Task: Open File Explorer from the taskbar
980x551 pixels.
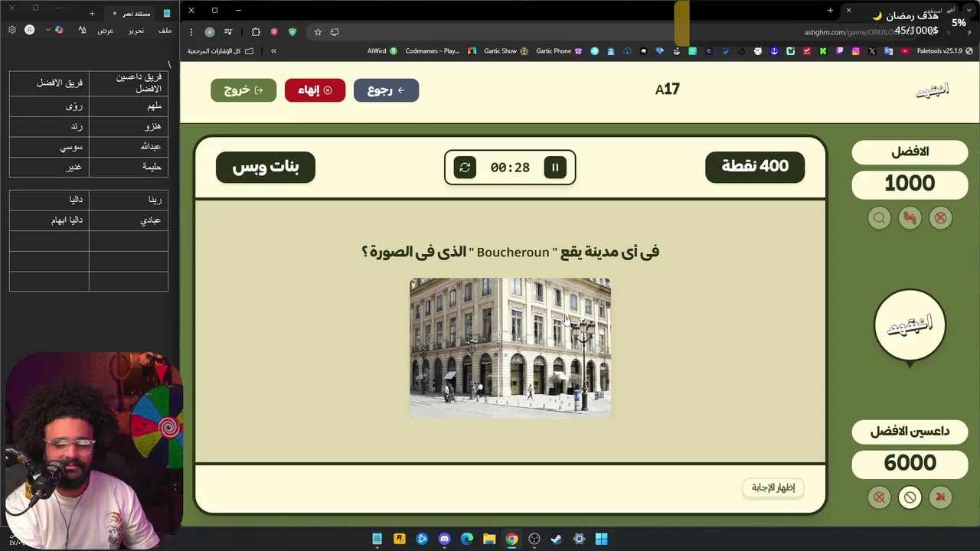Action: [489, 539]
